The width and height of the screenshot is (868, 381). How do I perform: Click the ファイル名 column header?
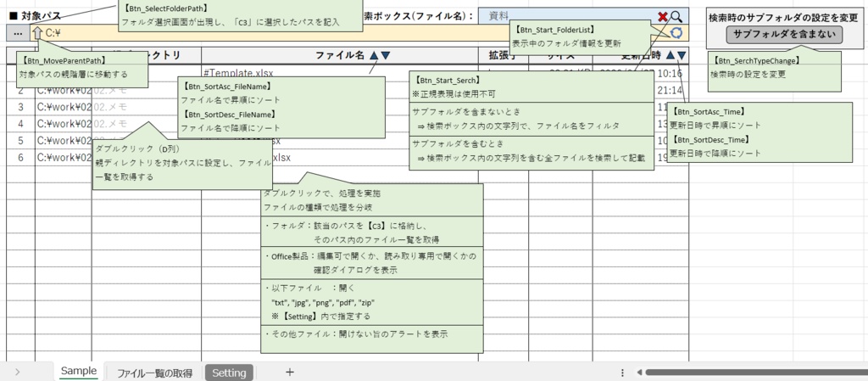pyautogui.click(x=339, y=55)
